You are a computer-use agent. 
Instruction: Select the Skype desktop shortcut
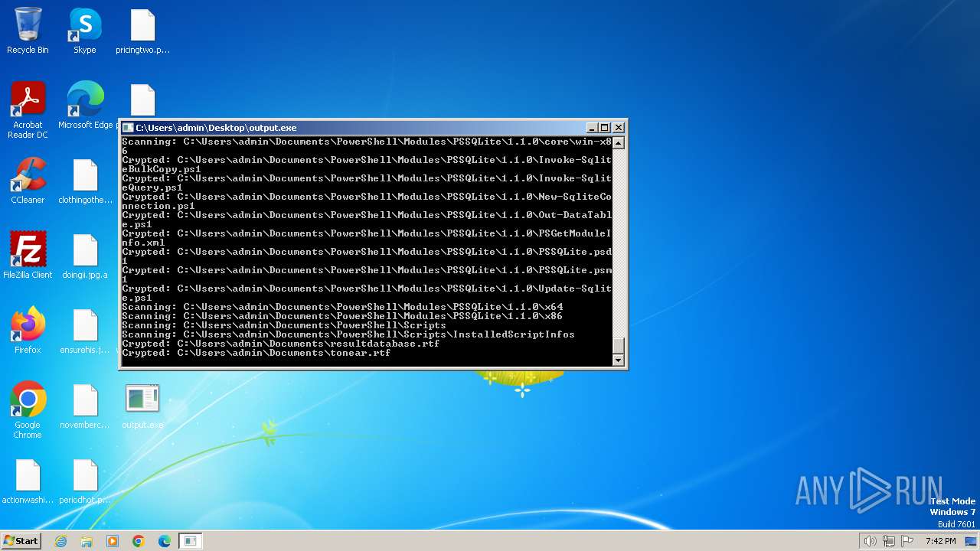click(85, 31)
